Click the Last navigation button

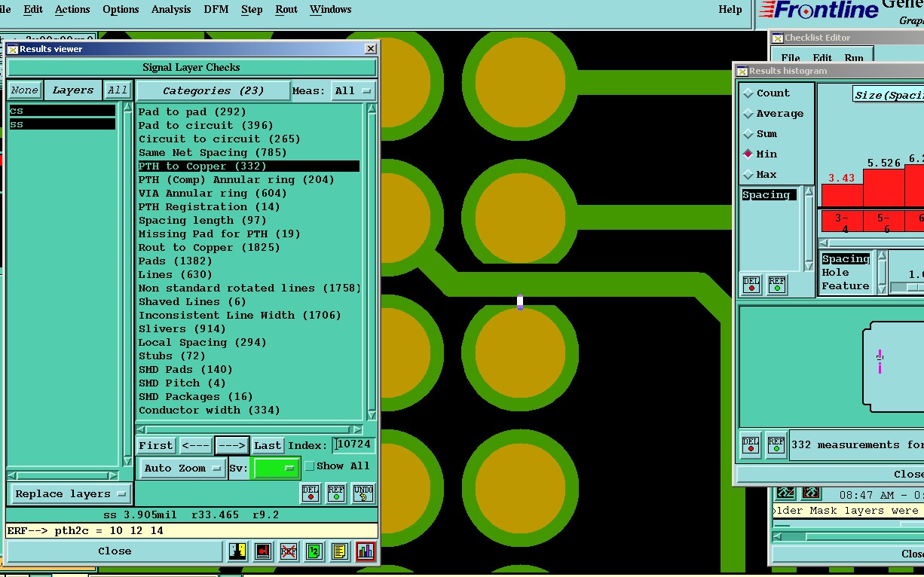(x=268, y=446)
